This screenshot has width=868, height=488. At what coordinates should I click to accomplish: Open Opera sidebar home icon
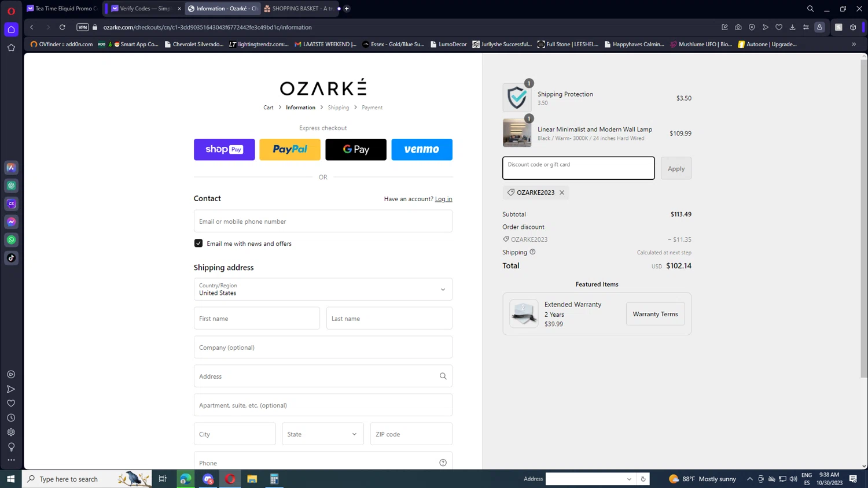[11, 29]
